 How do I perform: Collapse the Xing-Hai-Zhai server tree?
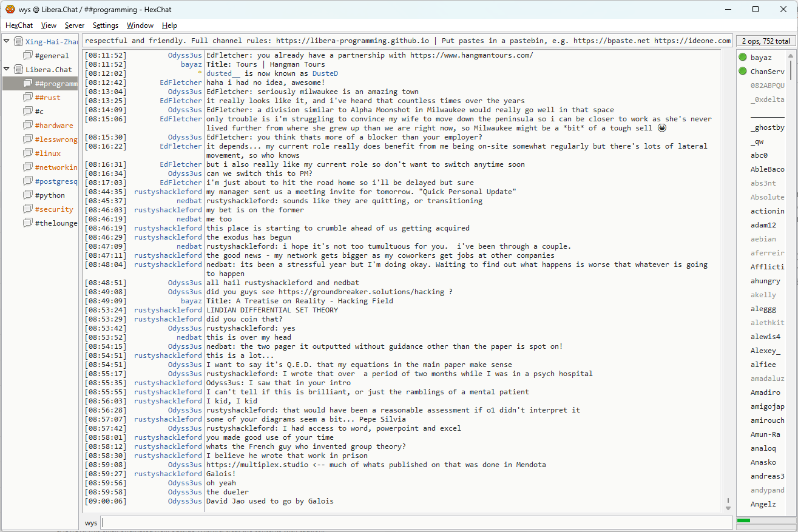(7, 41)
